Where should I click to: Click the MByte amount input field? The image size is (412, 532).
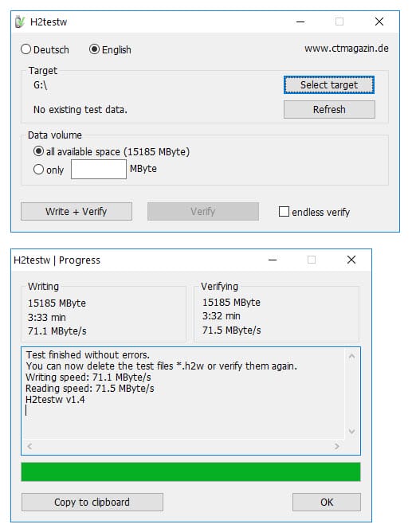tap(99, 169)
